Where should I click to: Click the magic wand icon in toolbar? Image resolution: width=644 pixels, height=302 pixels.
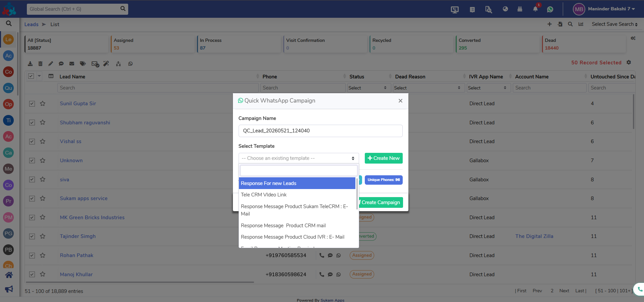click(x=106, y=64)
